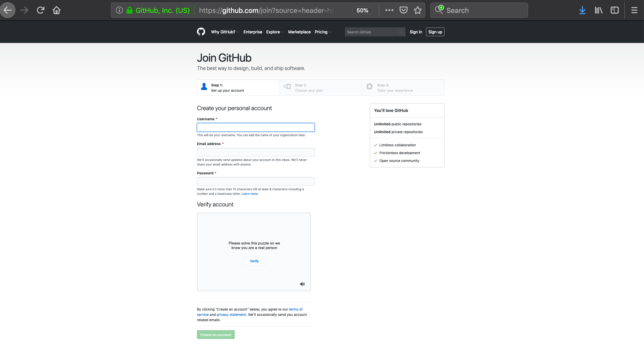This screenshot has height=352, width=644.
Task: Select the Step 3 Tailor your experience tab
Action: click(403, 88)
